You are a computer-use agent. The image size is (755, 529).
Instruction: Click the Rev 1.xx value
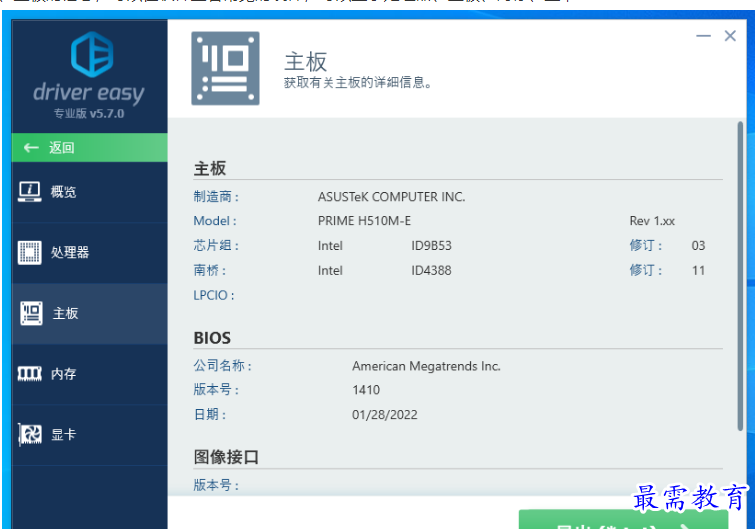tap(652, 221)
